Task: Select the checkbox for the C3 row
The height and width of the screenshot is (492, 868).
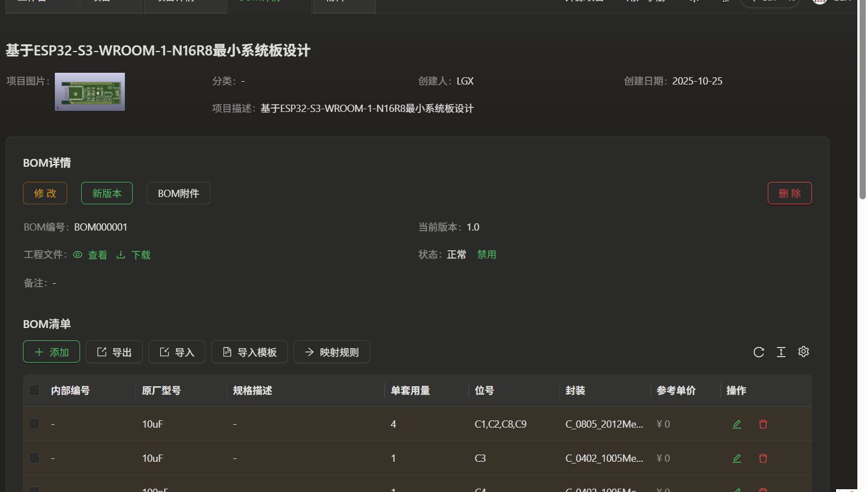Action: tap(34, 458)
